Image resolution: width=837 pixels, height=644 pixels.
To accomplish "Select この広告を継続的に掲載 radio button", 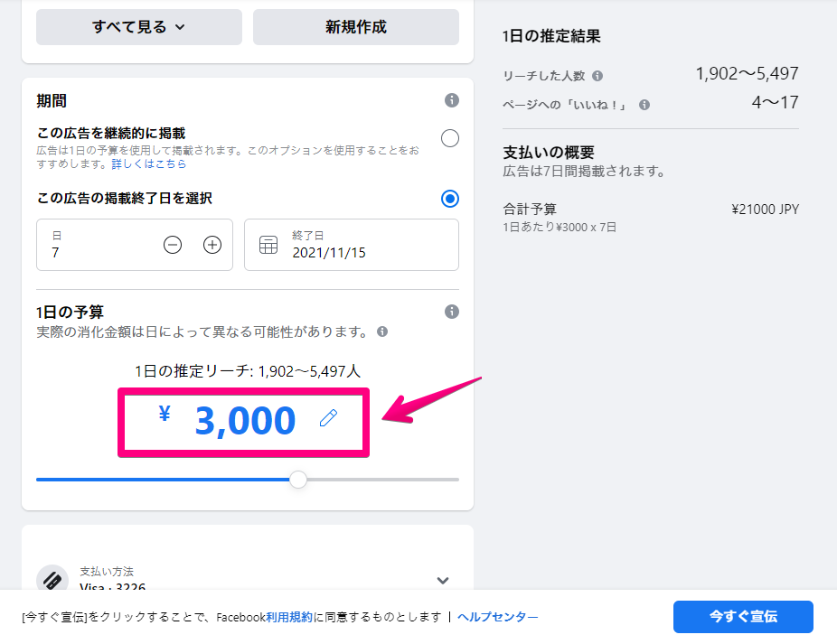I will [450, 138].
